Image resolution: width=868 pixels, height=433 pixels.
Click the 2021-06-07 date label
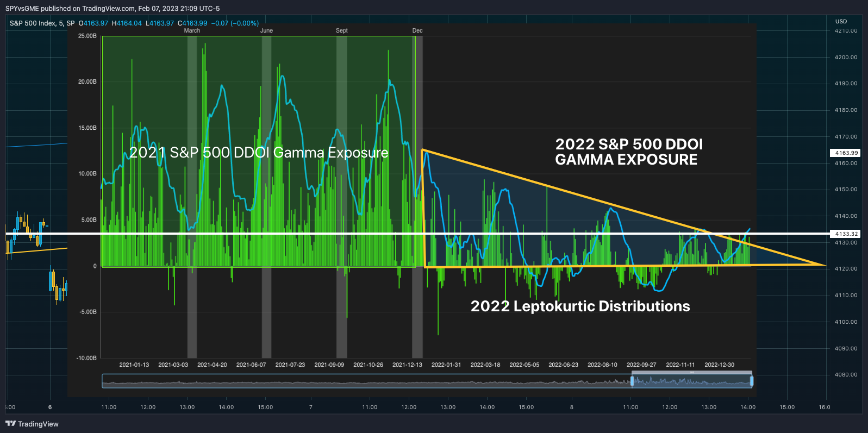coord(251,365)
